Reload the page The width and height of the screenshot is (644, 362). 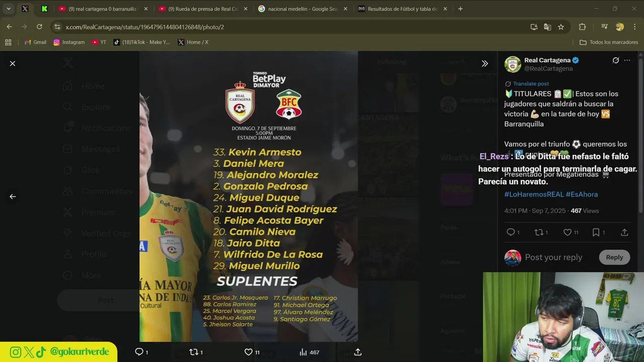coord(39,27)
